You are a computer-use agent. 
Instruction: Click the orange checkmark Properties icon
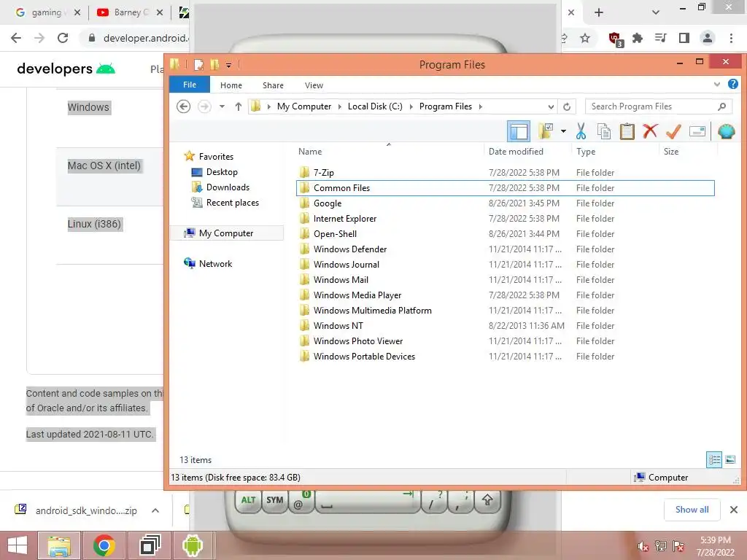coord(673,131)
